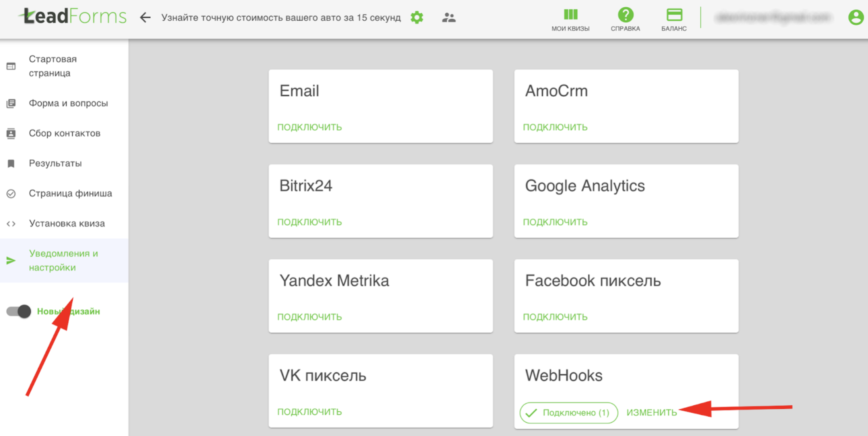
Task: Go to Сбор контактов section
Action: click(65, 133)
